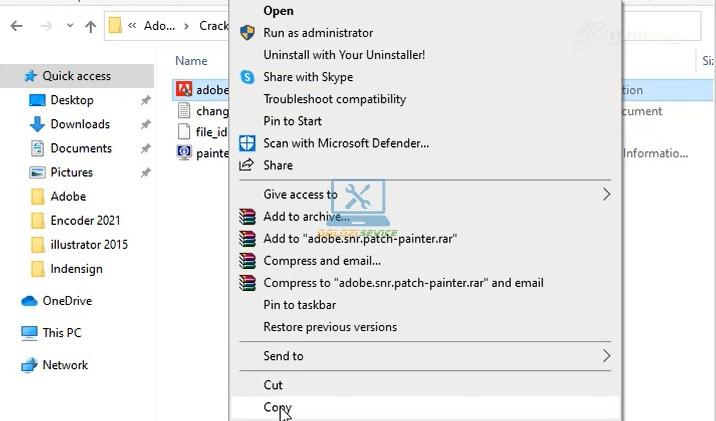This screenshot has width=716, height=421.
Task: Select Troubleshoot compatibility option
Action: [334, 99]
